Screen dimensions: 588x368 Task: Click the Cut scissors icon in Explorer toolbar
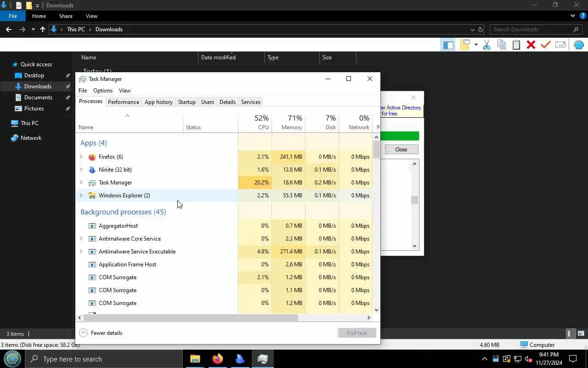click(x=487, y=45)
